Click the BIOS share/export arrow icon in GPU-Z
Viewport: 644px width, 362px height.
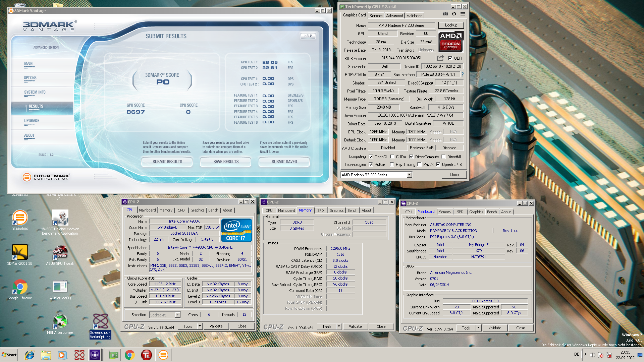440,58
